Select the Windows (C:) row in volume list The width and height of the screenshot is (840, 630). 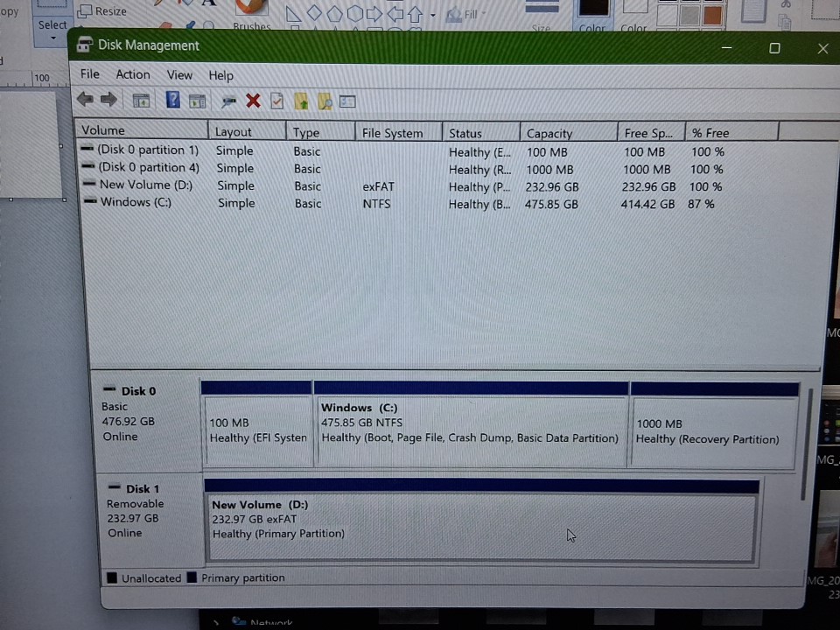(402, 204)
